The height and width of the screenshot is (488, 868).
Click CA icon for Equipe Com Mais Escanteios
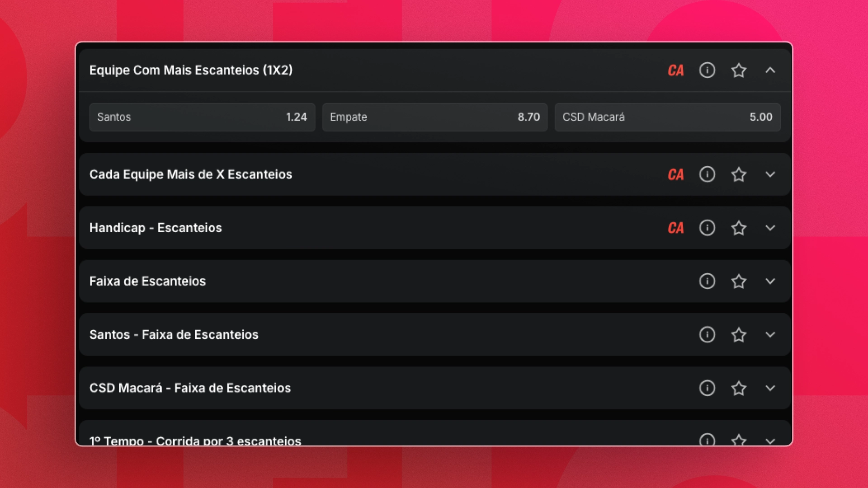tap(676, 70)
